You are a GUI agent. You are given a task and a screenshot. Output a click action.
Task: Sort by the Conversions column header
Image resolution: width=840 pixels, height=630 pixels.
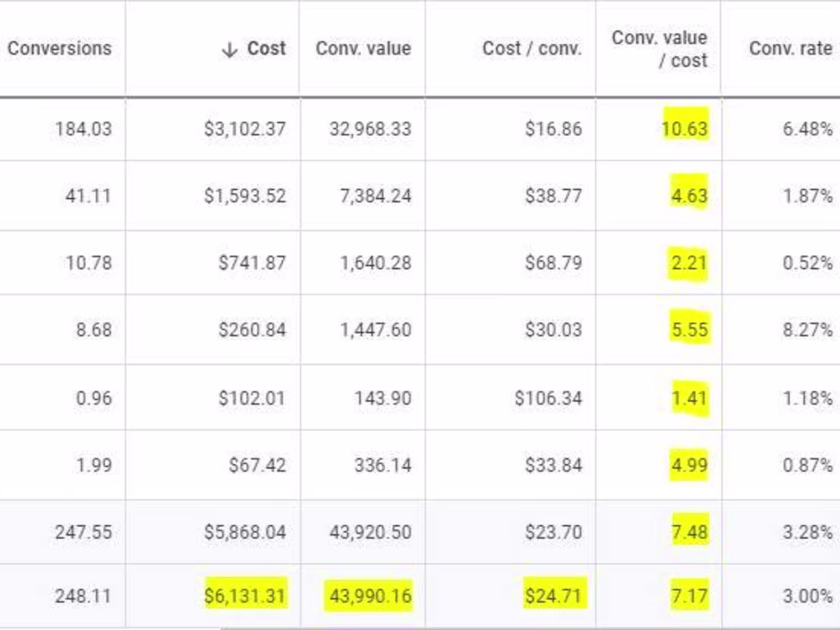point(59,48)
